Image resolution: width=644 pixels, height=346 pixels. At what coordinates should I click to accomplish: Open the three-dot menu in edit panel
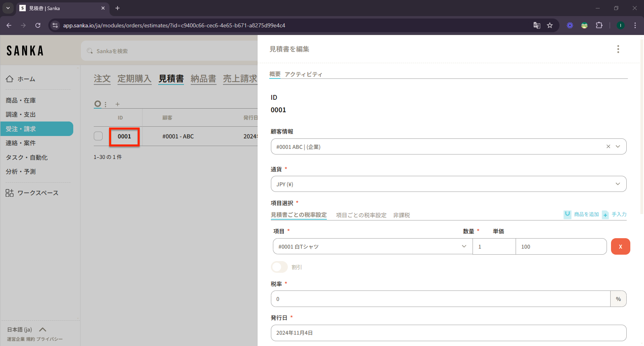(618, 49)
